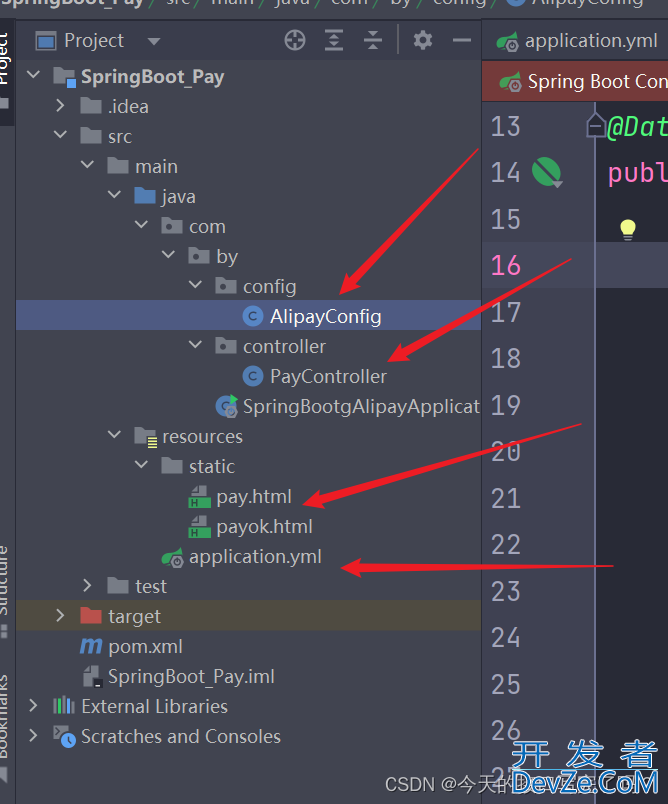
Task: Click the yellow light bulb intention icon
Action: 627,229
